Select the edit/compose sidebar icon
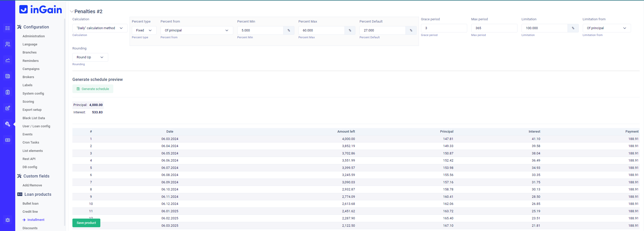 click(x=8, y=108)
